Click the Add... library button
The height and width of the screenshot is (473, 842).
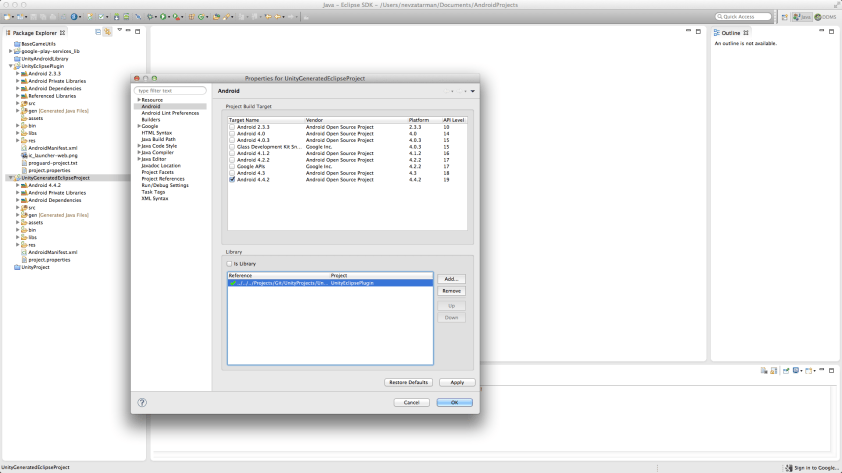451,279
